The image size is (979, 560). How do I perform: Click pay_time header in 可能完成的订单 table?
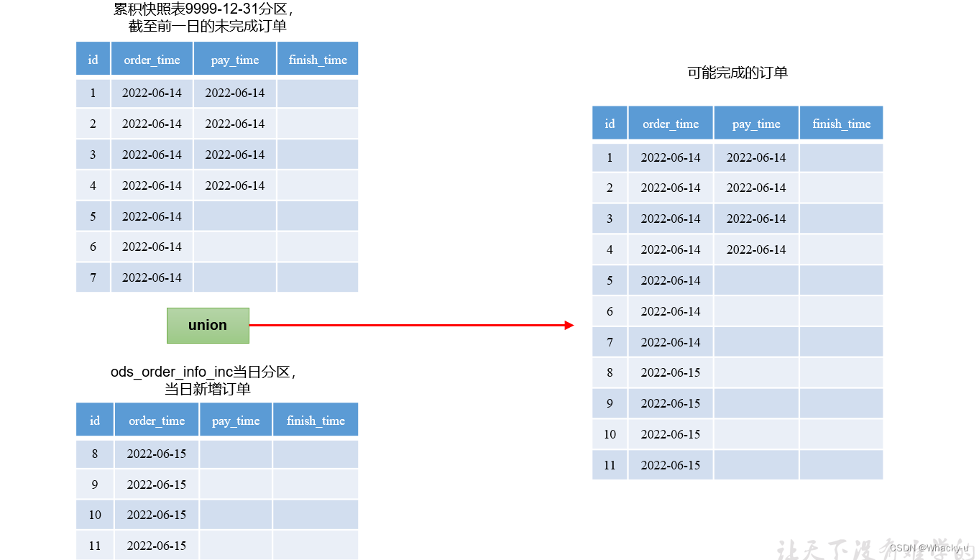tap(756, 123)
